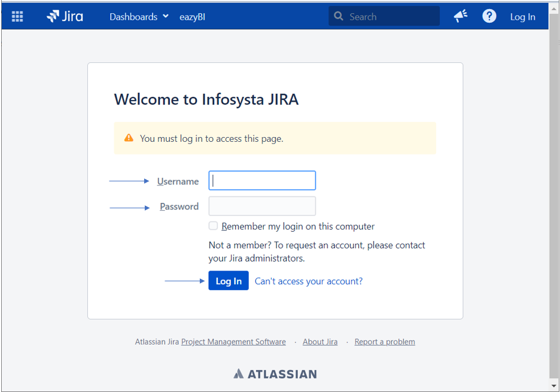This screenshot has height=392, width=560.
Task: Open the About Jira footer link
Action: coord(320,342)
